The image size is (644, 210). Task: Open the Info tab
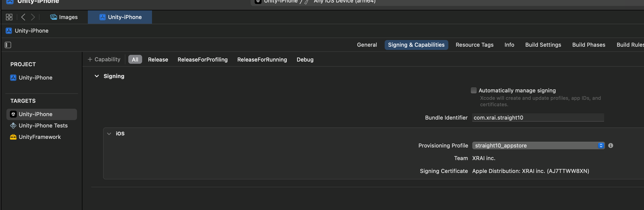click(509, 45)
